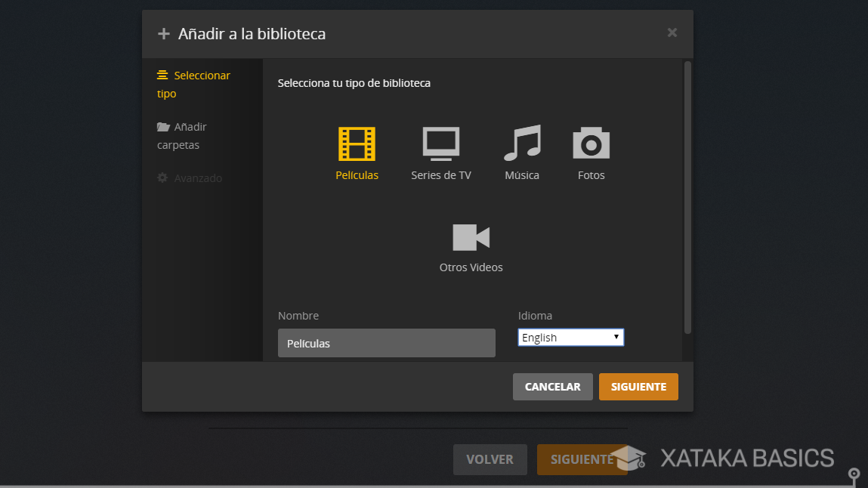868x488 pixels.
Task: Select the Películas library type icon
Action: (357, 143)
